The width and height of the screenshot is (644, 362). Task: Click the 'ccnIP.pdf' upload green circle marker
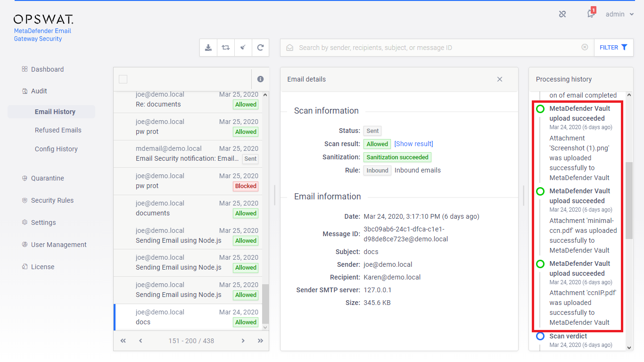coord(540,264)
